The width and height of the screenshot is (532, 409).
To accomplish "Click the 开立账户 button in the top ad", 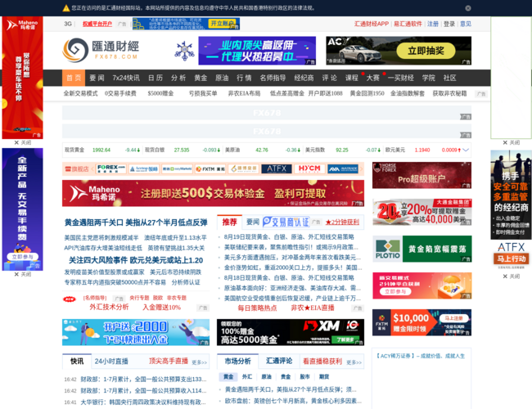I will pyautogui.click(x=222, y=23).
